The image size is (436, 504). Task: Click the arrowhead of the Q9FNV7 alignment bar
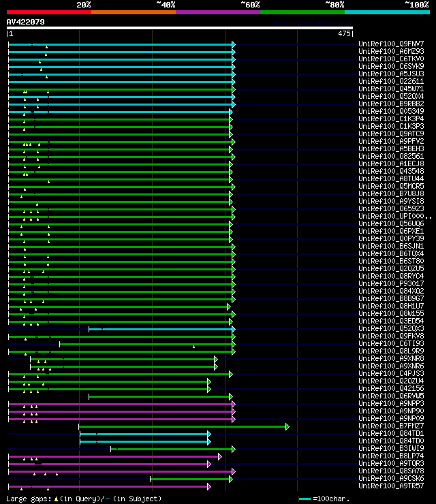click(x=234, y=44)
